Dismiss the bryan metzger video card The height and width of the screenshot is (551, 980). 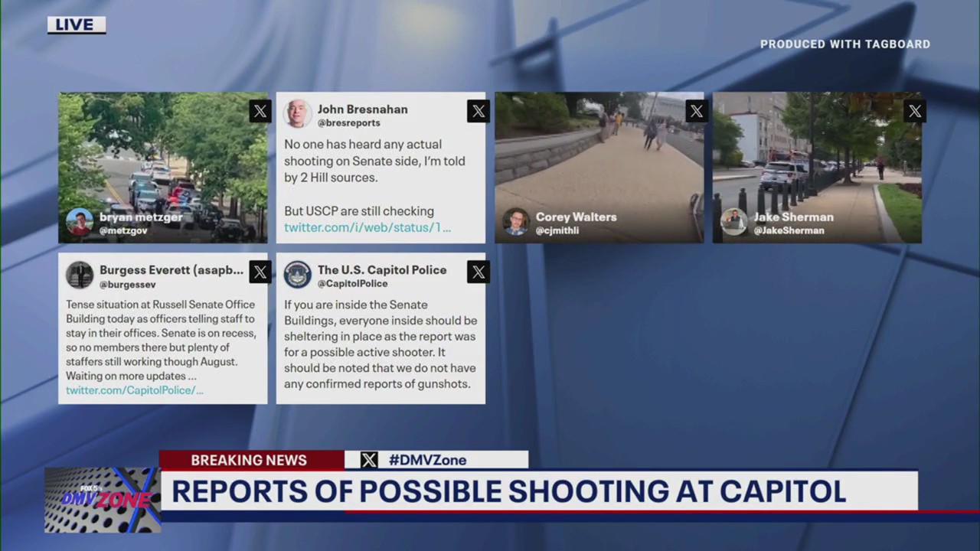(x=260, y=111)
